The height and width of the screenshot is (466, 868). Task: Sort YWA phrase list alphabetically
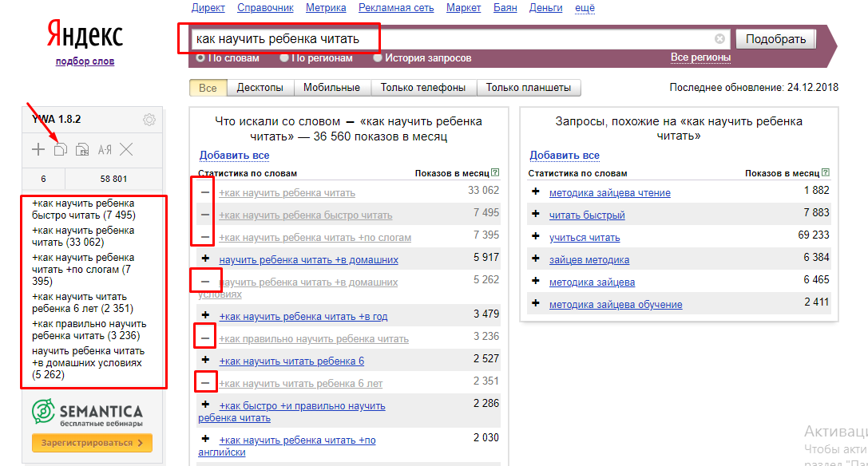click(105, 149)
